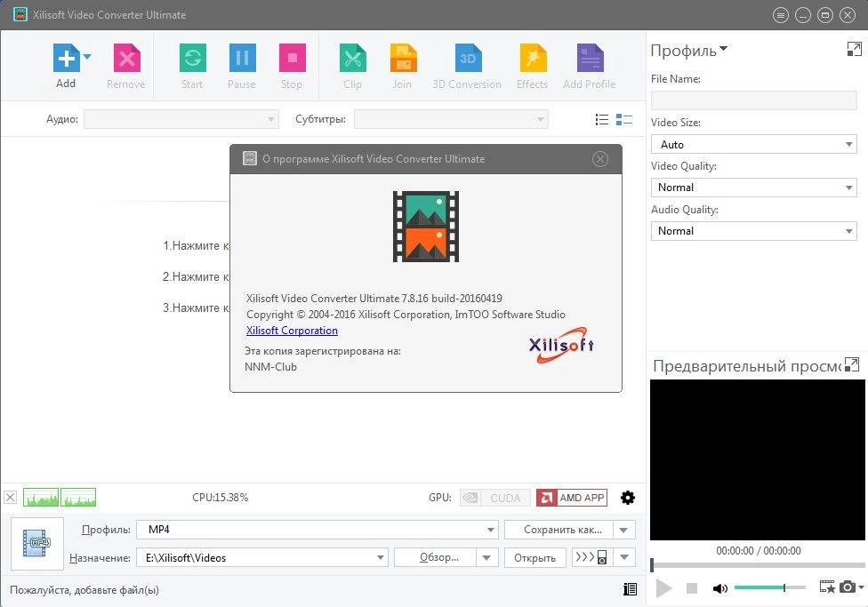Start conversion with the Start icon
The image size is (868, 607).
(x=193, y=58)
